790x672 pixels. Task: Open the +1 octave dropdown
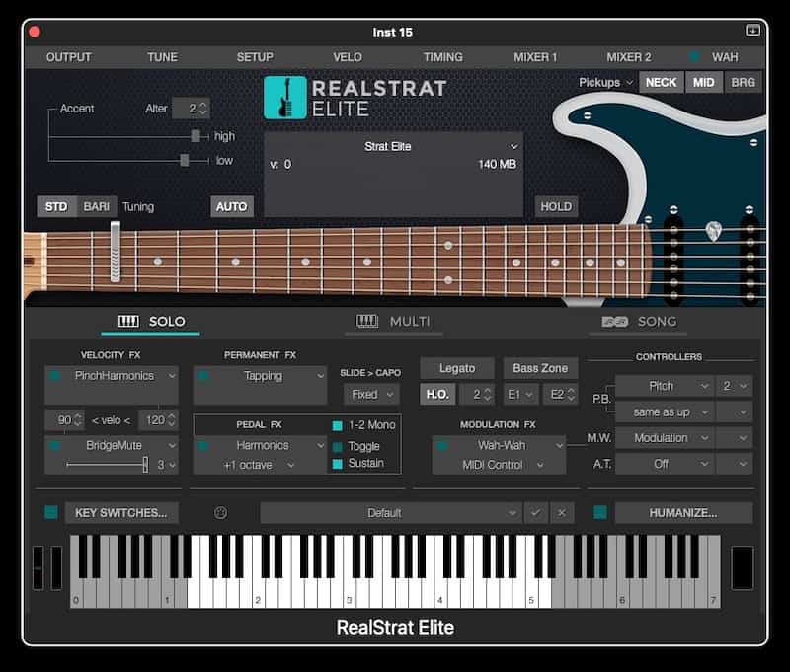pyautogui.click(x=259, y=465)
